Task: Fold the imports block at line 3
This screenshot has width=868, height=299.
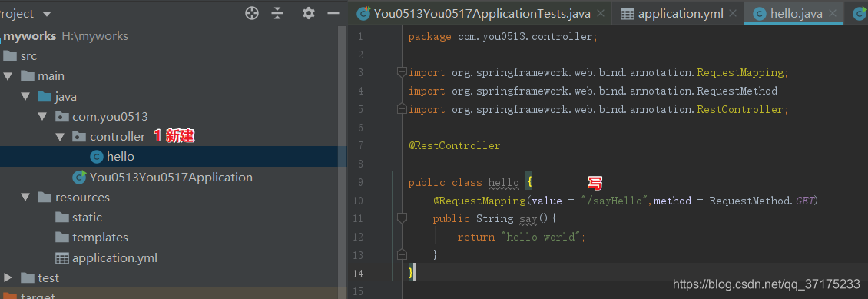Action: point(402,72)
